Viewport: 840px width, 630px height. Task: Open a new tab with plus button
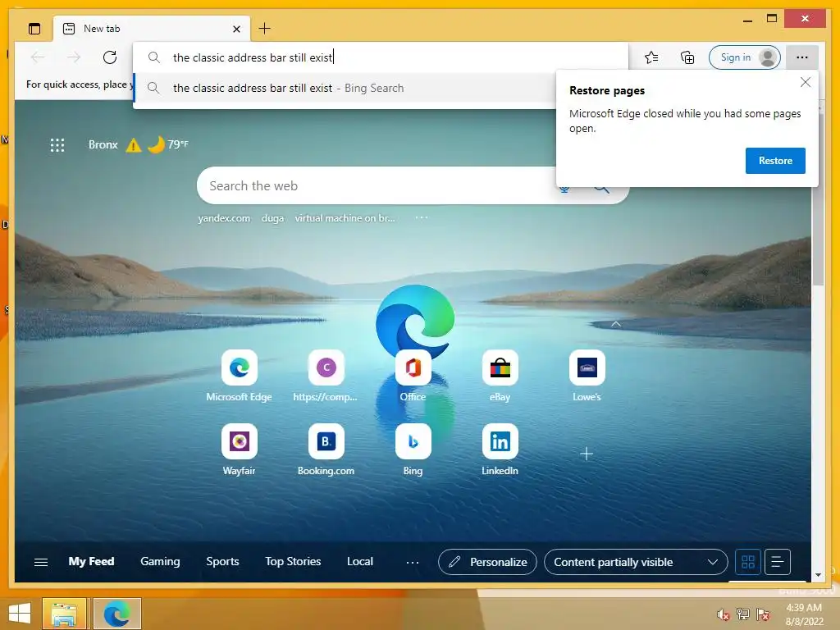pyautogui.click(x=265, y=29)
